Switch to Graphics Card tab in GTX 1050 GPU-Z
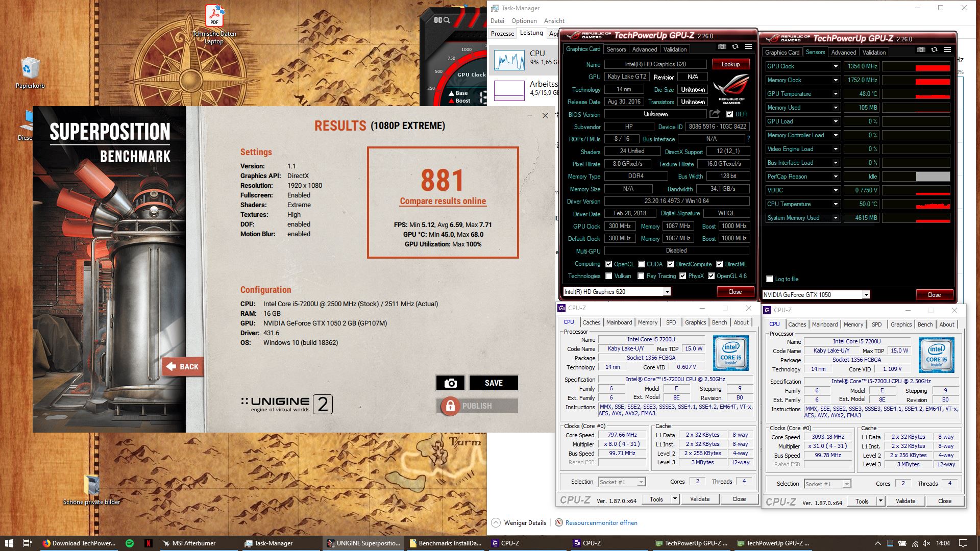Viewport: 980px width, 551px height. pyautogui.click(x=782, y=53)
